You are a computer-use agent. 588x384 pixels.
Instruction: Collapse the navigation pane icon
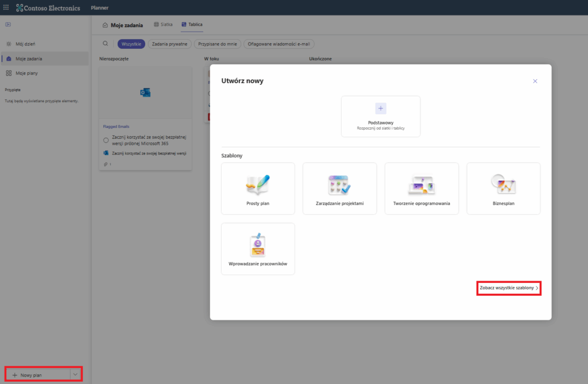click(x=7, y=25)
